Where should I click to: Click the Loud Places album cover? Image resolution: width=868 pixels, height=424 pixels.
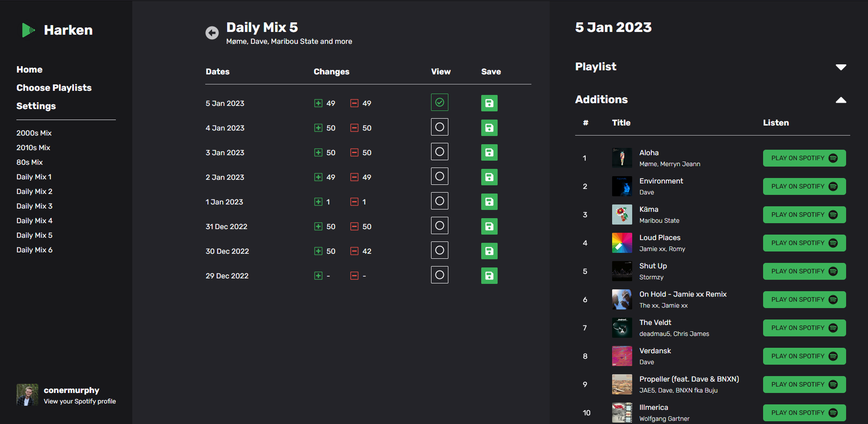[622, 243]
